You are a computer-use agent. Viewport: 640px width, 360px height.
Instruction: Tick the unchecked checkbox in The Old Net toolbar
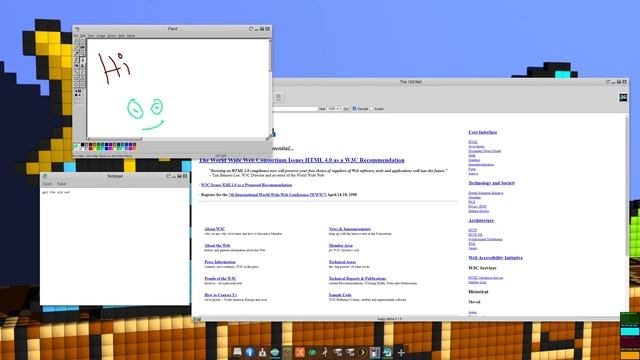tap(372, 109)
